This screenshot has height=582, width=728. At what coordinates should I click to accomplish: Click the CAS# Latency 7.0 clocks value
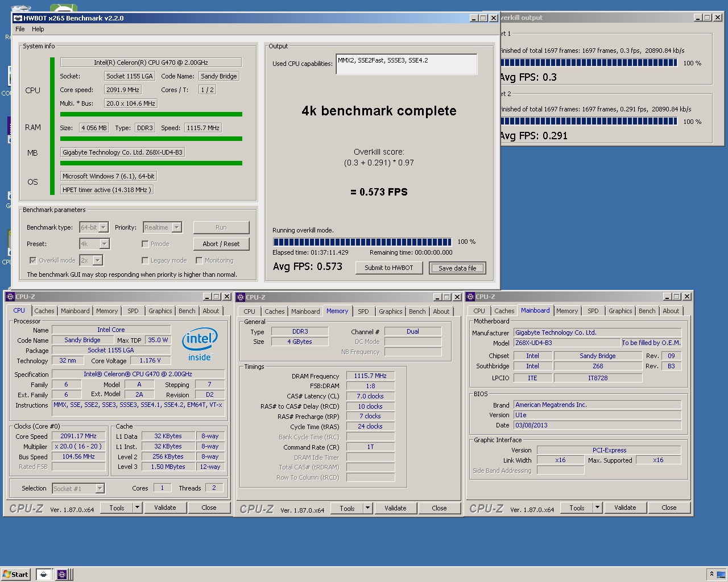(370, 396)
